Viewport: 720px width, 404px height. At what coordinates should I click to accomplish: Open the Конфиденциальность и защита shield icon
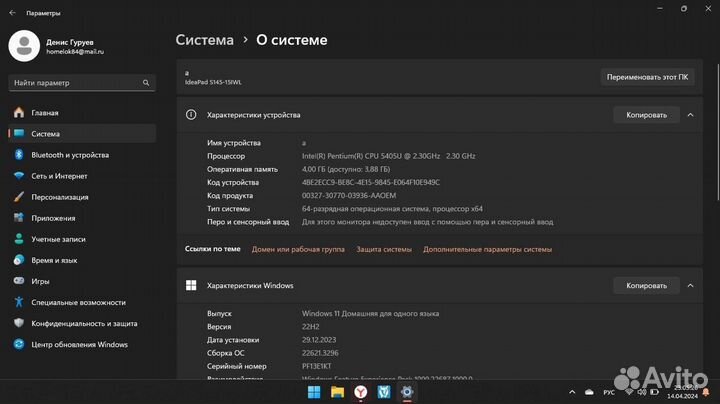[19, 323]
